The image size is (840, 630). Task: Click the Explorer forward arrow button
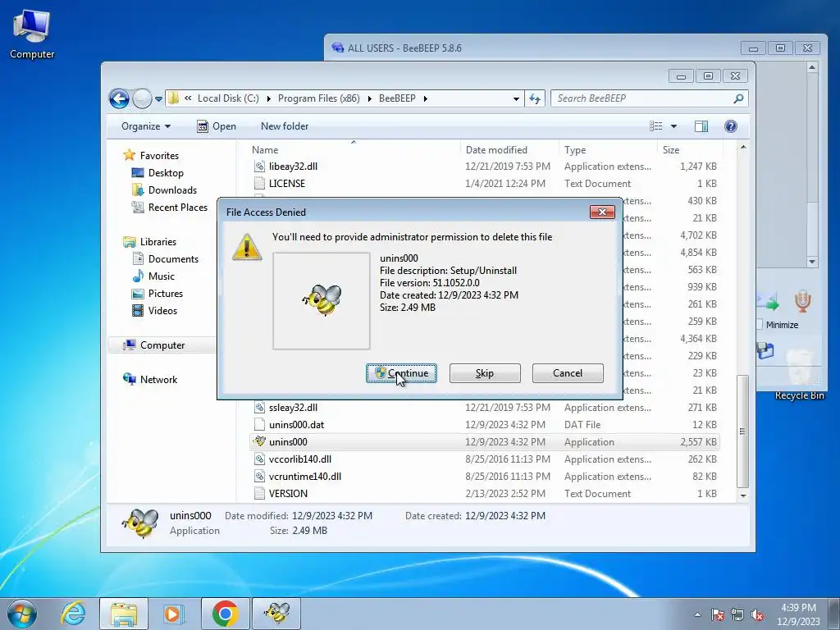142,98
